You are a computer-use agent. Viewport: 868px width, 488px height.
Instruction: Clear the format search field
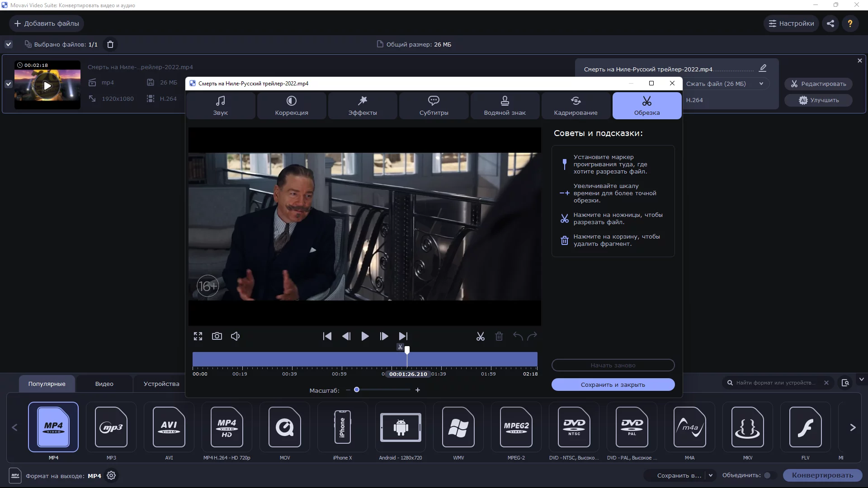pyautogui.click(x=826, y=383)
